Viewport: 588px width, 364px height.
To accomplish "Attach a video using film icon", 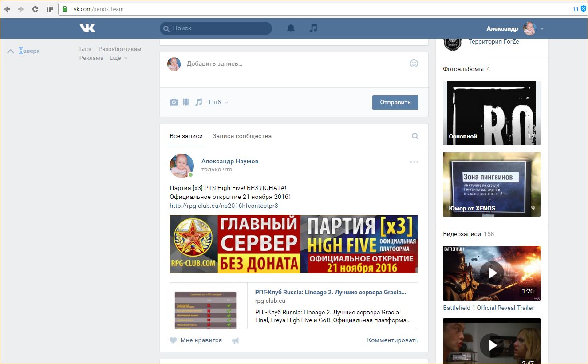I will coord(186,102).
